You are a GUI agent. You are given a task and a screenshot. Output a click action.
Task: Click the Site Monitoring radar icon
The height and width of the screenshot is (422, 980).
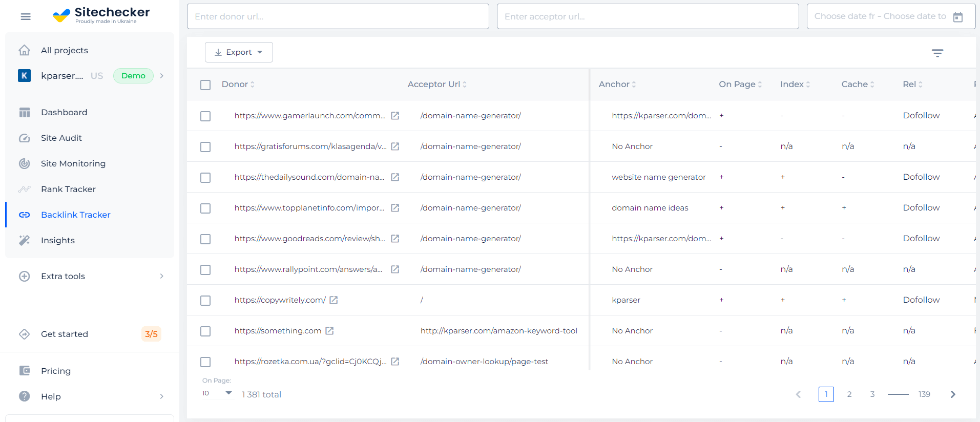[x=25, y=163]
